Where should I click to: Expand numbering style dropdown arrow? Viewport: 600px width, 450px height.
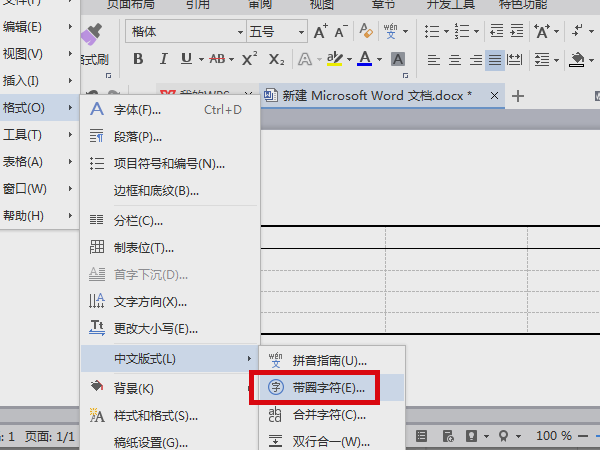(476, 31)
